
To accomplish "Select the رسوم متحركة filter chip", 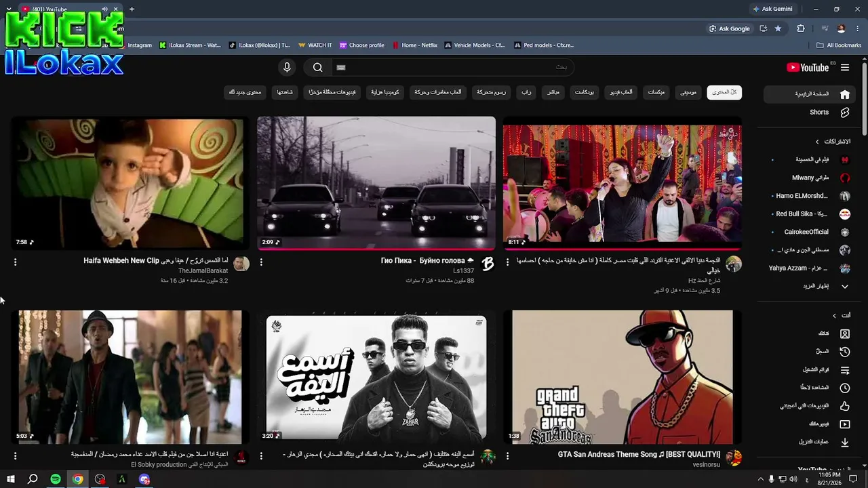I will pos(492,92).
